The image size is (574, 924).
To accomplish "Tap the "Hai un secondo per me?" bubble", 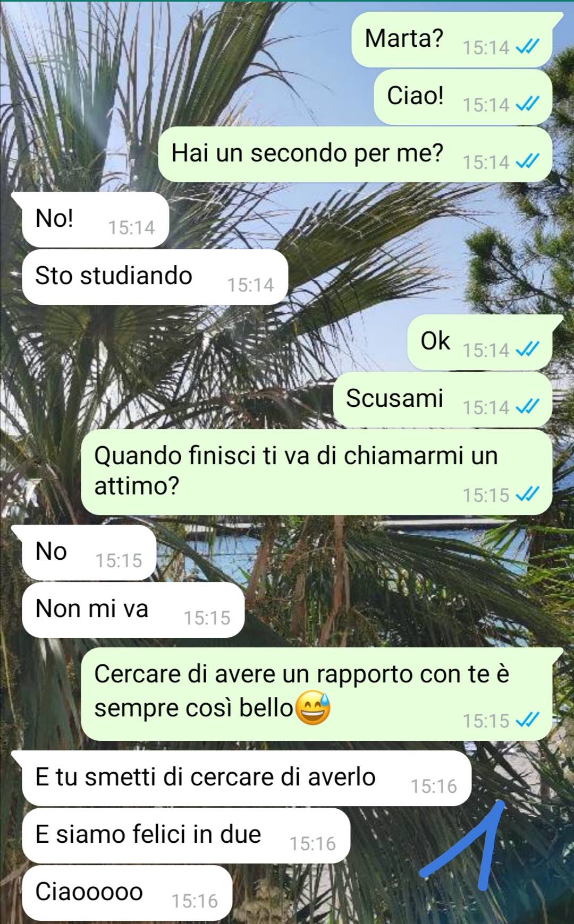I will tap(355, 154).
